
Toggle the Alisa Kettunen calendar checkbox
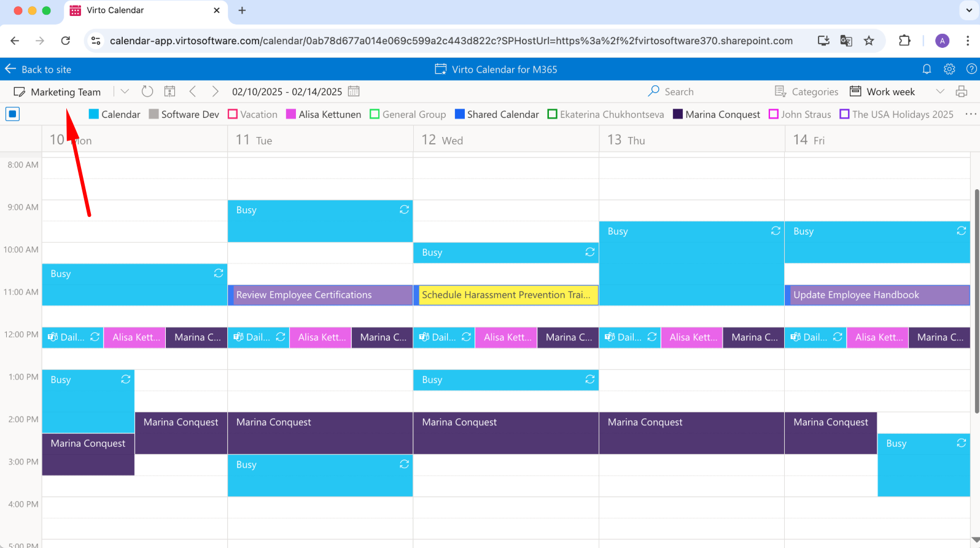tap(291, 114)
